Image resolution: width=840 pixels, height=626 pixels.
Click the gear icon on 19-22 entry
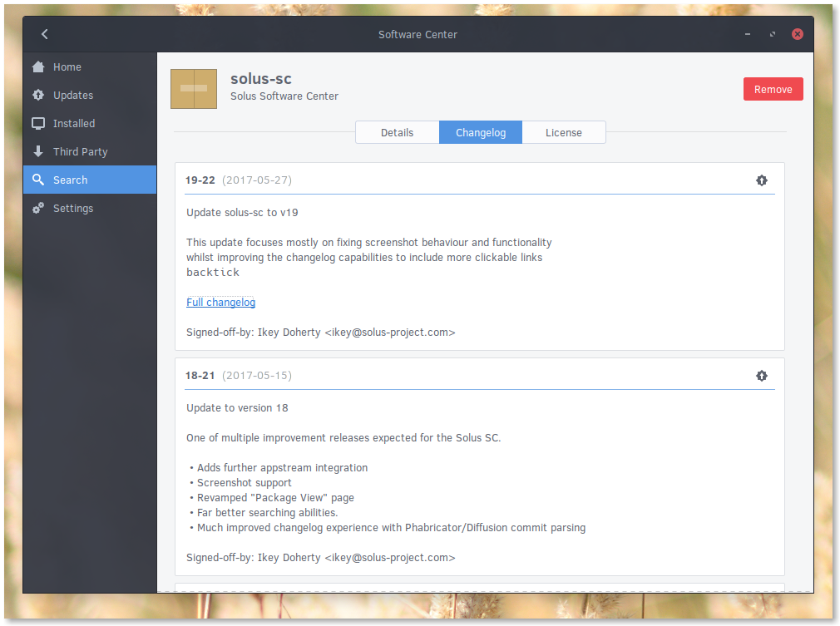coord(762,180)
